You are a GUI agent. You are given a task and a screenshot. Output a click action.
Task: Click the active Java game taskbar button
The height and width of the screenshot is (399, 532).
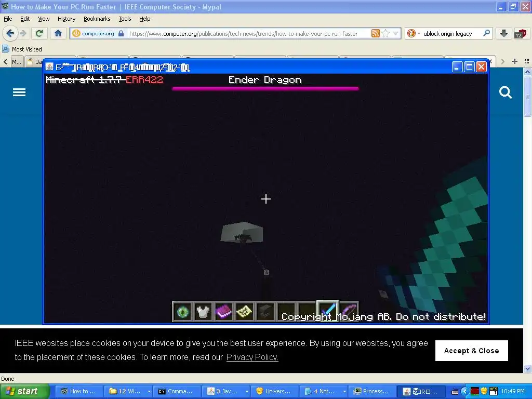click(421, 391)
